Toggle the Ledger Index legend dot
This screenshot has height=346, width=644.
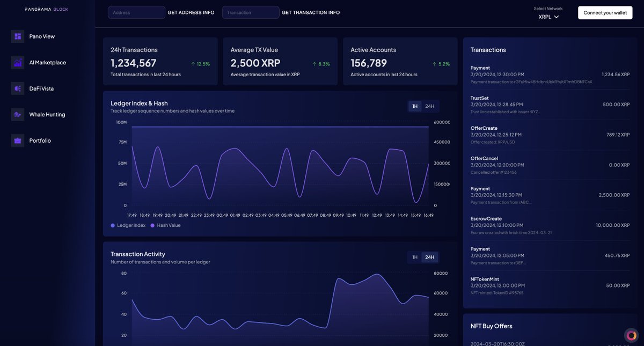tap(113, 225)
